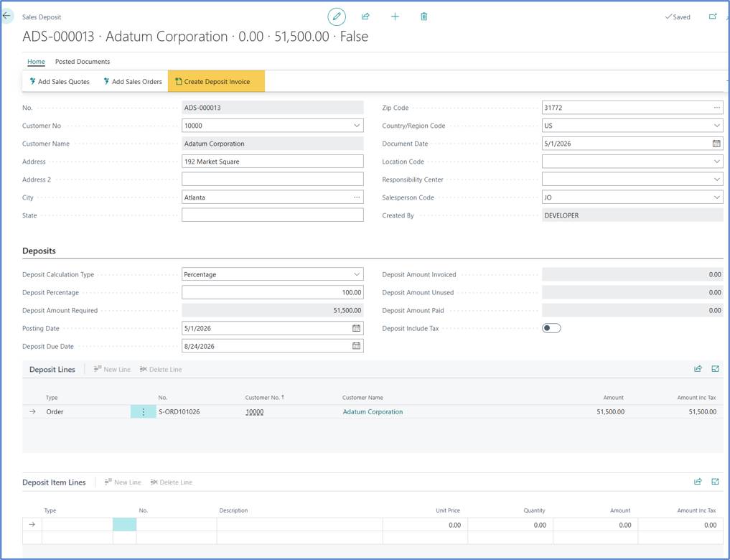This screenshot has height=560, width=730.
Task: Click Add Sales Orders action
Action: coord(133,81)
